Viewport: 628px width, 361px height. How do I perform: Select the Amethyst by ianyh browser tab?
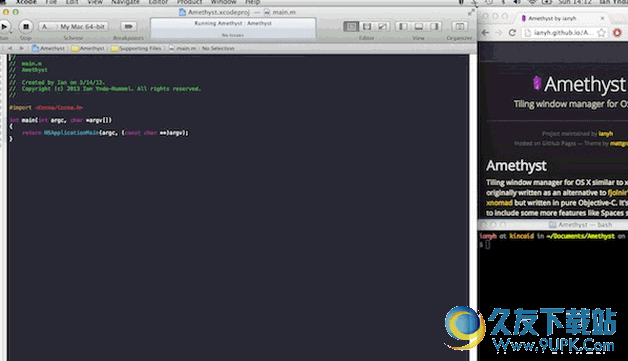tap(561, 18)
